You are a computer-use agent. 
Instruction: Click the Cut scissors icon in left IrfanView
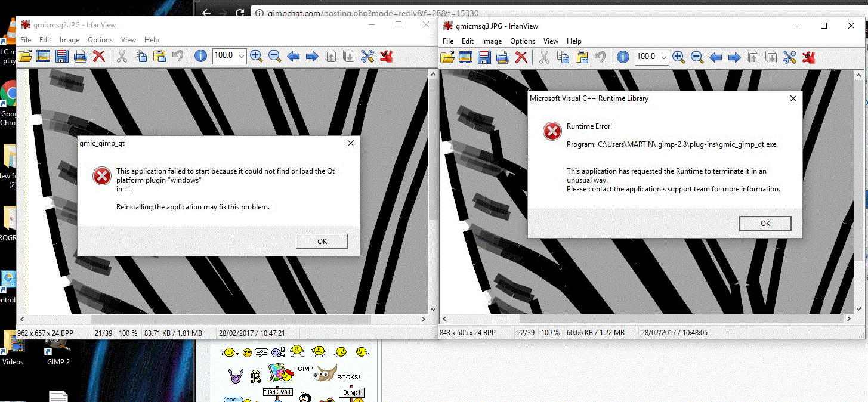122,56
